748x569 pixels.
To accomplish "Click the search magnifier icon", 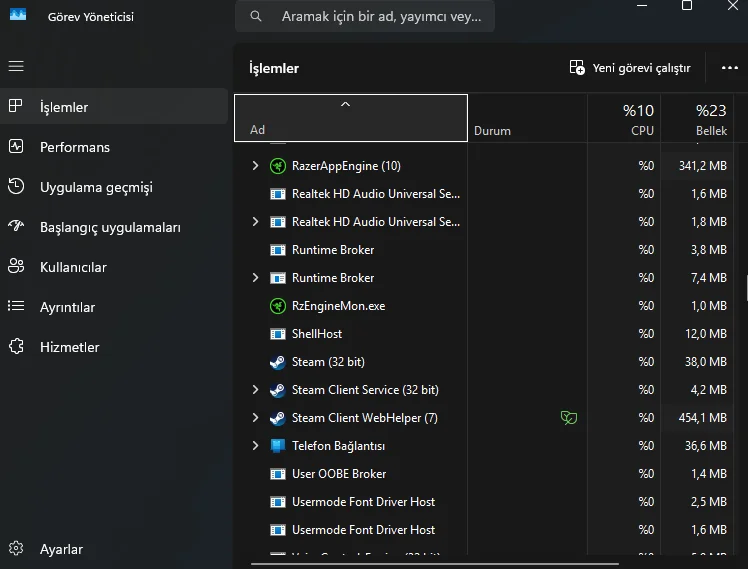I will (257, 17).
